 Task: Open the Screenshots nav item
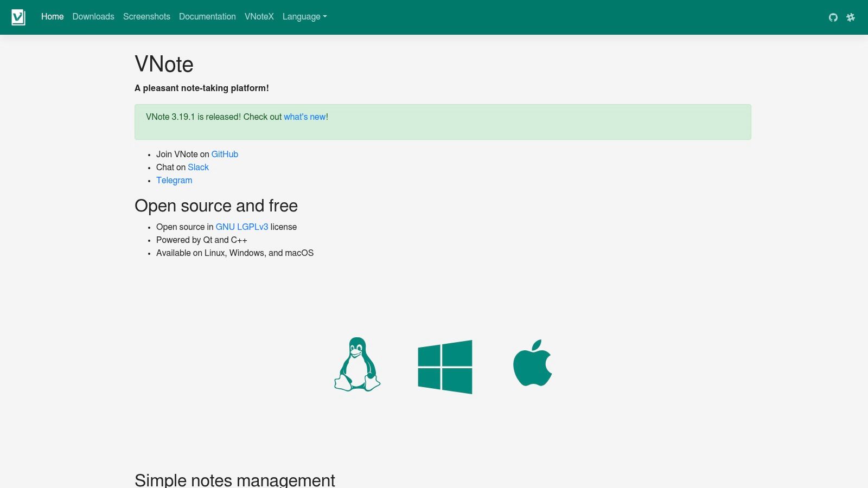146,17
